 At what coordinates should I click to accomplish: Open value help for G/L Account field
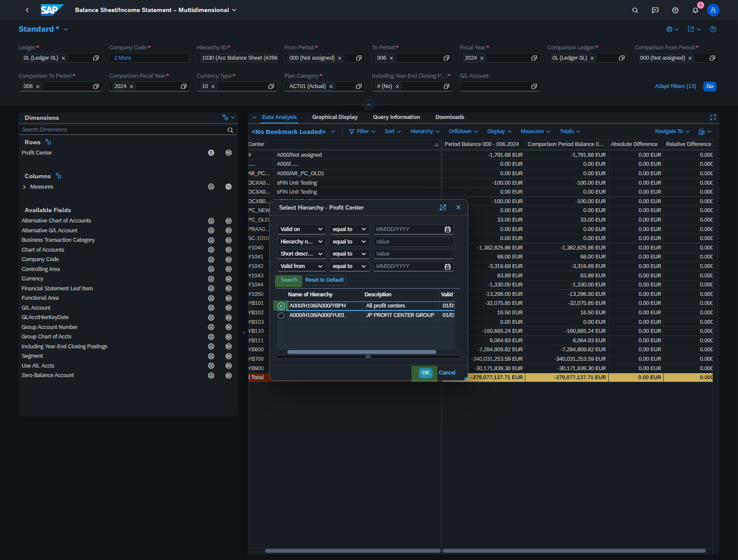pos(534,86)
